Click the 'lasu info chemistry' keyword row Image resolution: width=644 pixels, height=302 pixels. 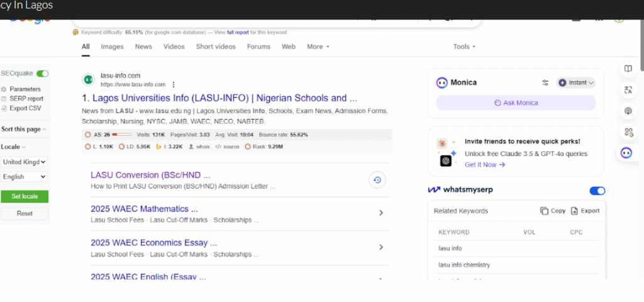tap(517, 265)
